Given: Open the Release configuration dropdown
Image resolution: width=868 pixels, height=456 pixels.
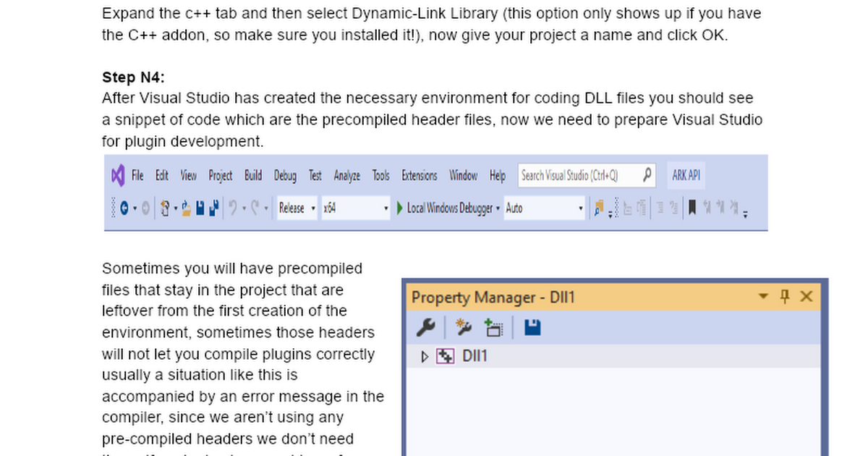Looking at the screenshot, I should click(298, 208).
